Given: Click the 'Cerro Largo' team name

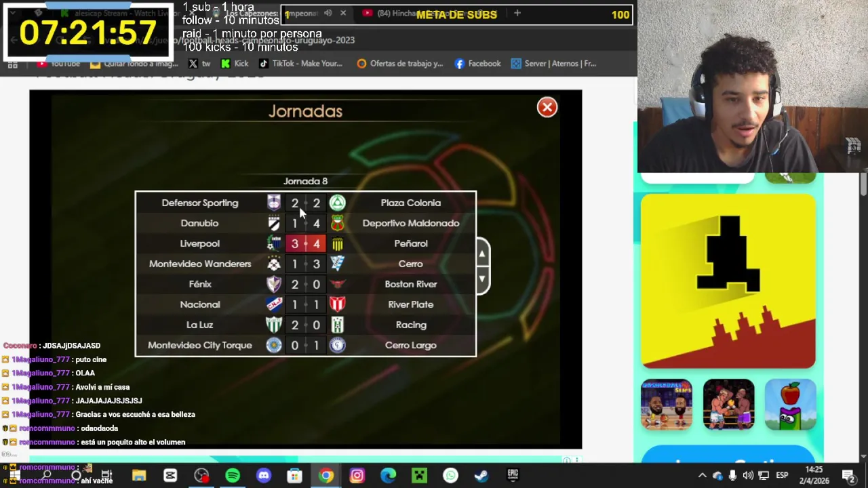Looking at the screenshot, I should [411, 345].
